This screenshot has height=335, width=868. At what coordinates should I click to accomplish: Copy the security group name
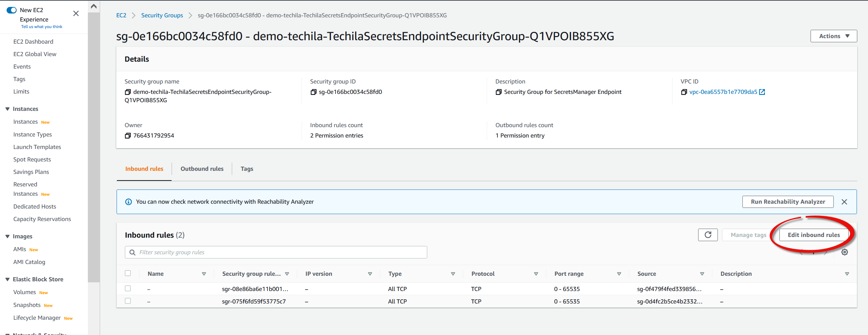click(x=128, y=92)
